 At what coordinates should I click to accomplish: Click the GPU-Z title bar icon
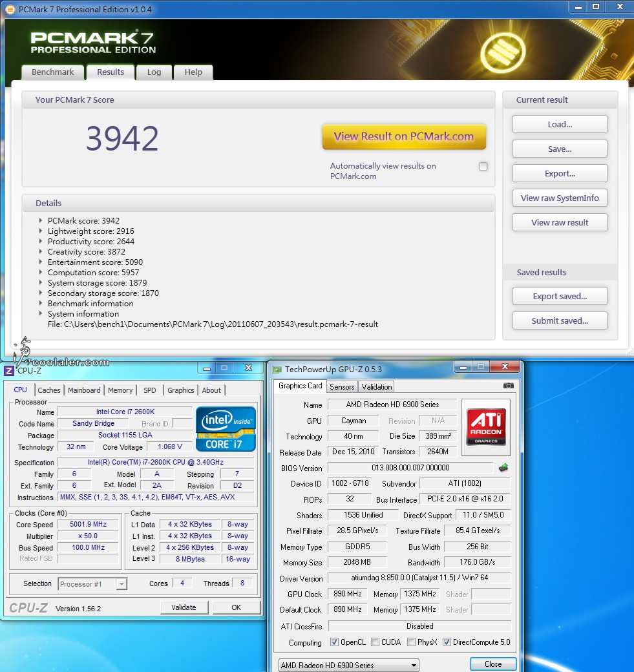(x=277, y=370)
